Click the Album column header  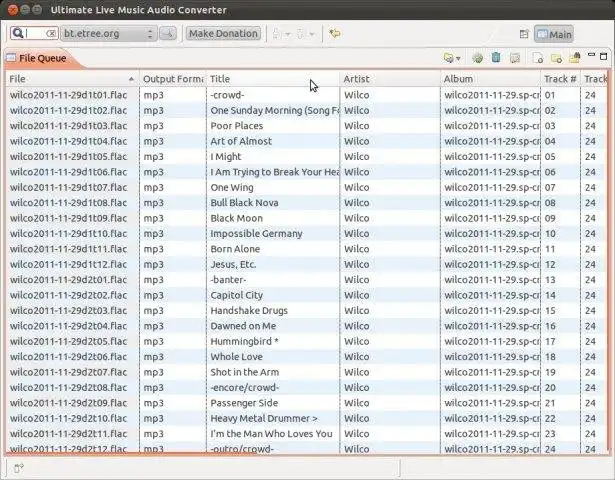click(x=490, y=79)
